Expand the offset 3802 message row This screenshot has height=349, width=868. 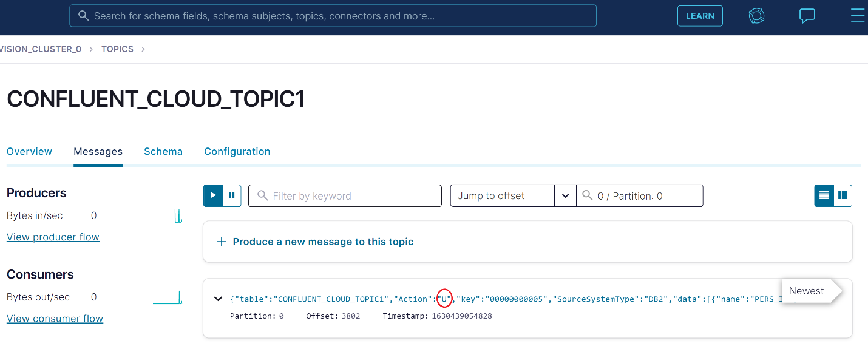click(x=218, y=299)
